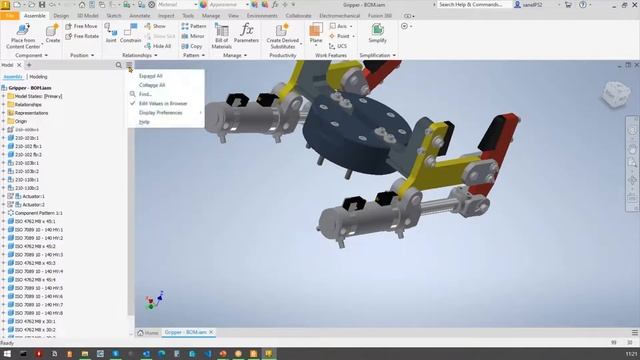
Task: Click the Copy tool
Action: click(x=192, y=46)
